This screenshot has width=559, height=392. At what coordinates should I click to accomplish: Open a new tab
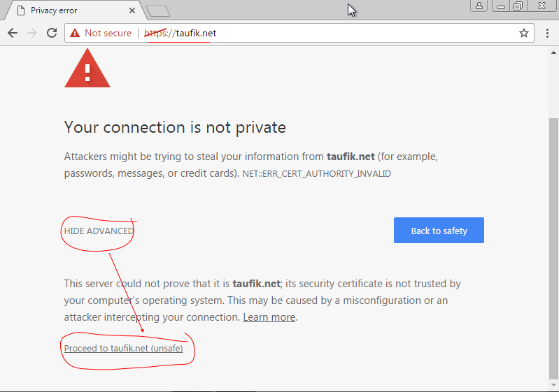pyautogui.click(x=158, y=11)
